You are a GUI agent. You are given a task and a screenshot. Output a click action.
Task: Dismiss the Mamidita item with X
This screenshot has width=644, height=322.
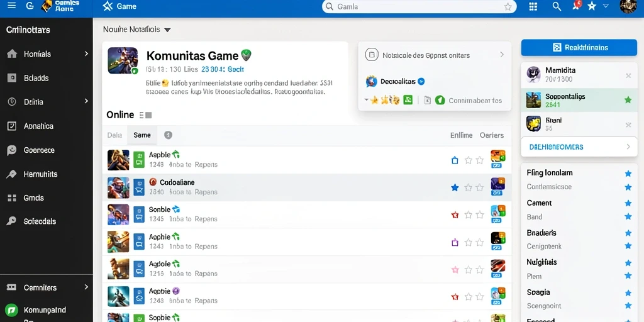[628, 75]
